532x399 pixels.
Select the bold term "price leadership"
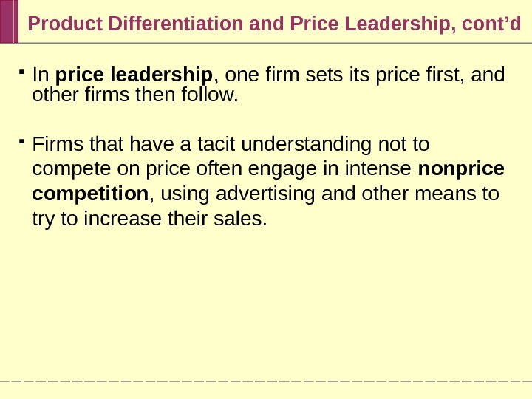(134, 75)
